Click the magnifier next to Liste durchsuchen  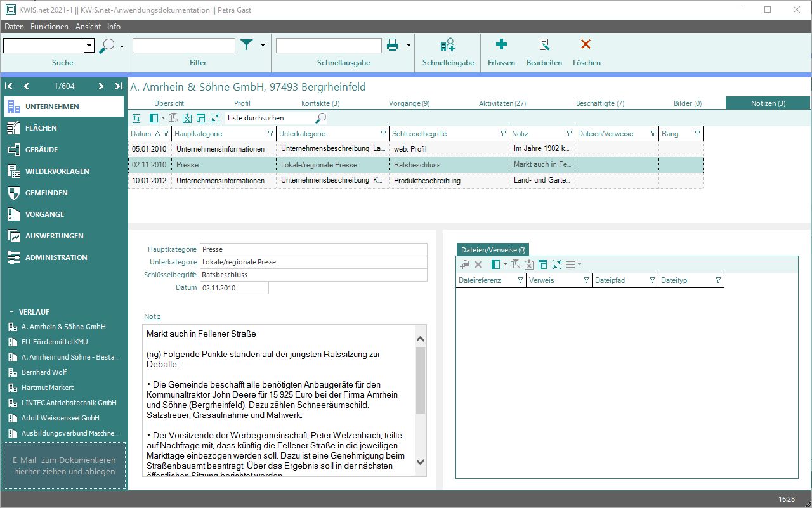[x=321, y=118]
